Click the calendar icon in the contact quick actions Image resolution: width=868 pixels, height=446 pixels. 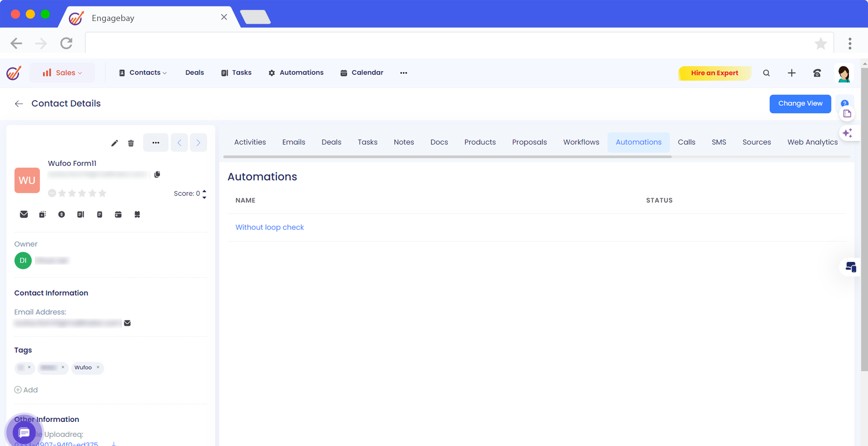(x=118, y=214)
